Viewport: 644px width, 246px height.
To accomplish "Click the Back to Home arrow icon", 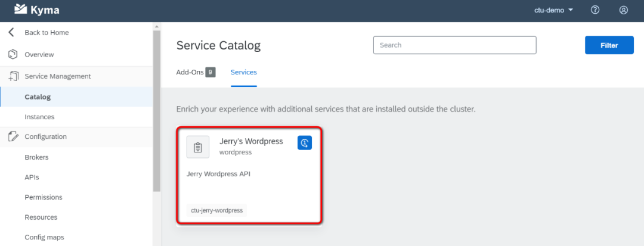I will (11, 33).
